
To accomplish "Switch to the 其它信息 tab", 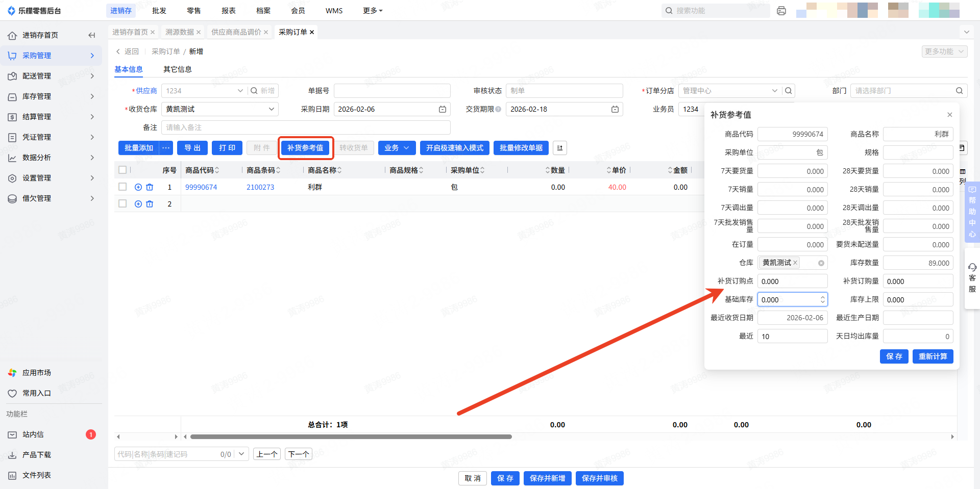I will [x=178, y=69].
